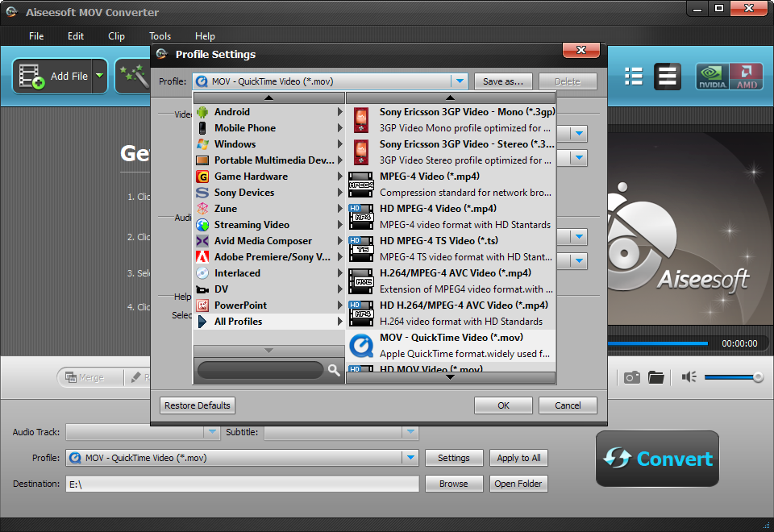Image resolution: width=774 pixels, height=532 pixels.
Task: Choose HD MPEG-4 TS Video (*.ts)
Action: point(451,249)
